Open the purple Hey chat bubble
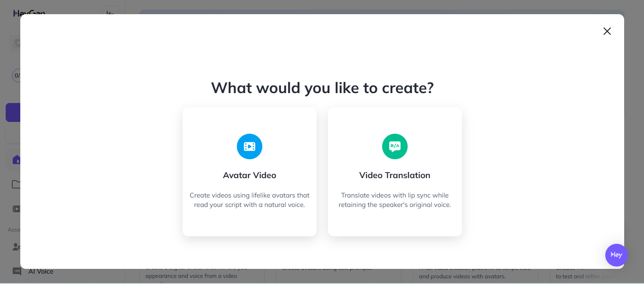The image size is (644, 284). click(617, 255)
